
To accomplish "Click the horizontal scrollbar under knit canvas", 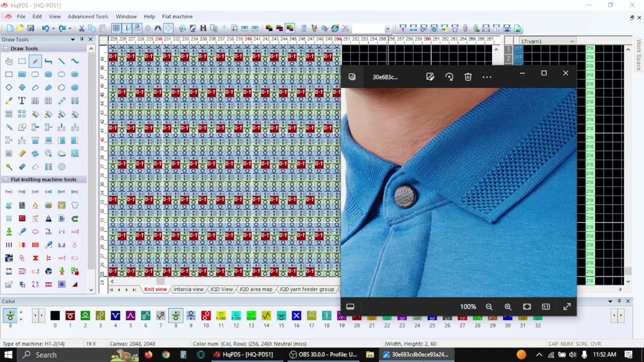I will [224, 282].
